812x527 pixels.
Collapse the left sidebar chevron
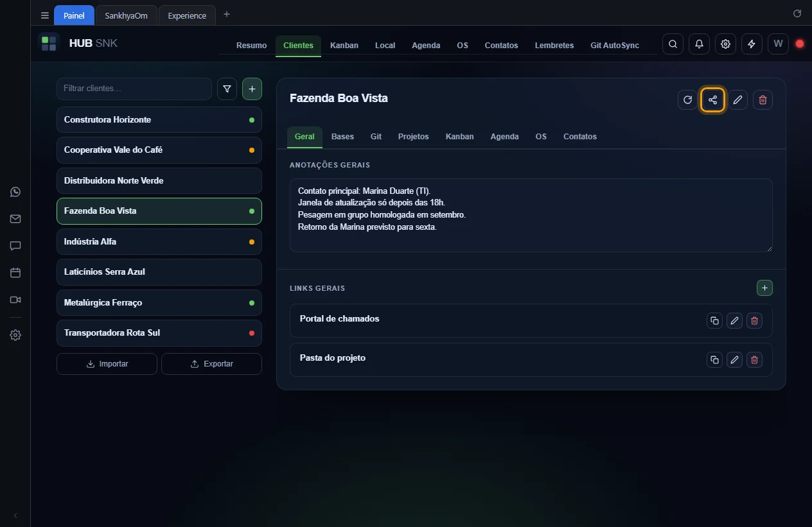click(15, 515)
